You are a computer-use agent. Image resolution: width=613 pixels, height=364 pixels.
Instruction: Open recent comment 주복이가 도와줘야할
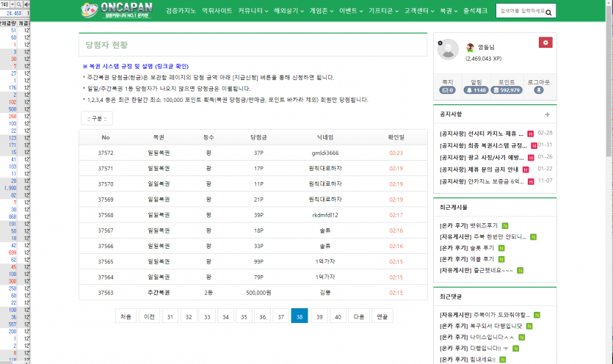point(485,315)
